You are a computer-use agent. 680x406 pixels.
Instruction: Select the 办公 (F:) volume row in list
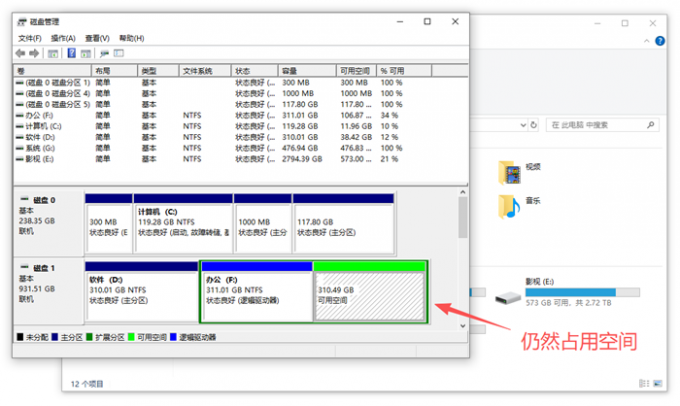241,115
